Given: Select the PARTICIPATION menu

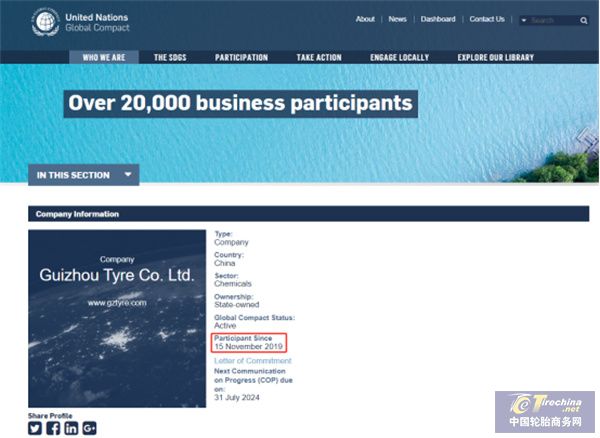Looking at the screenshot, I should point(241,57).
